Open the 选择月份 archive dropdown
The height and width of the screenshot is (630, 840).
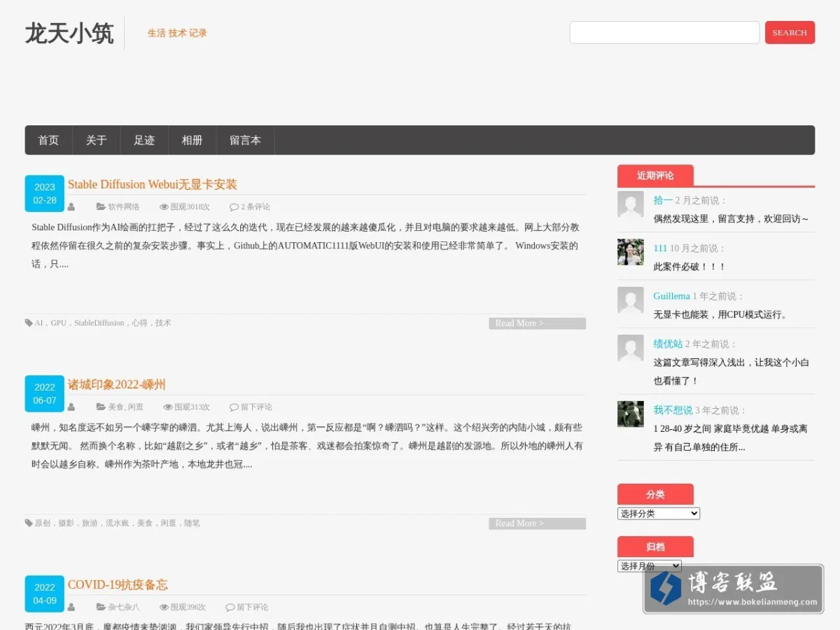pos(650,566)
